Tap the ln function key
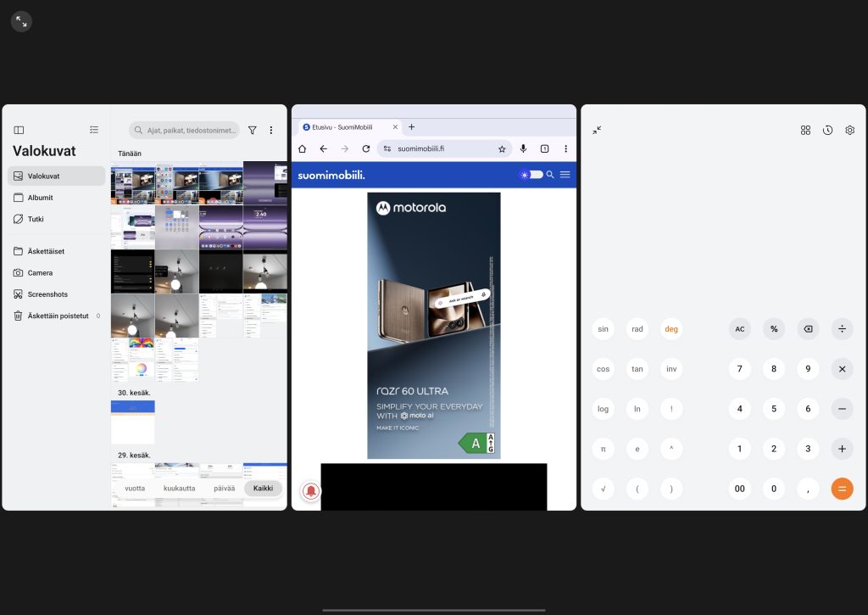Image resolution: width=868 pixels, height=615 pixels. click(x=637, y=409)
